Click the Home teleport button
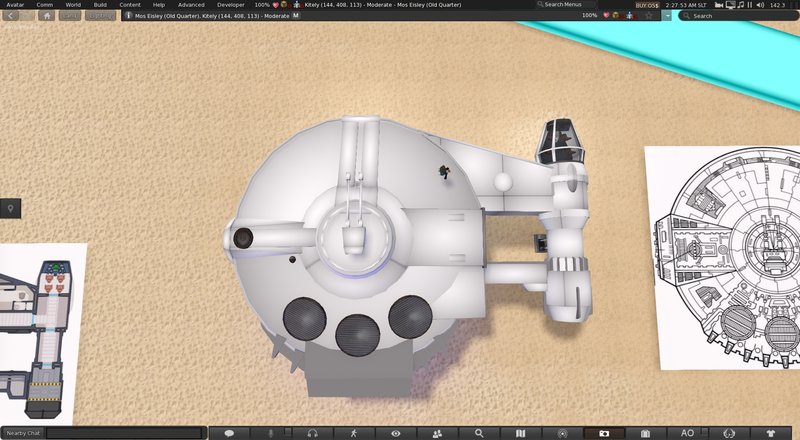 coord(46,16)
